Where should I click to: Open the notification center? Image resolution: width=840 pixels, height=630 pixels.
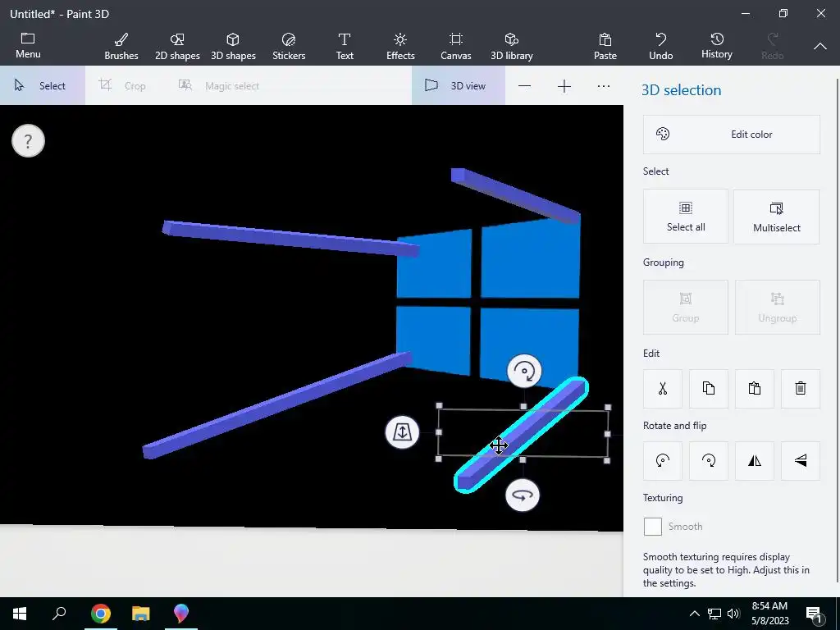coord(814,614)
